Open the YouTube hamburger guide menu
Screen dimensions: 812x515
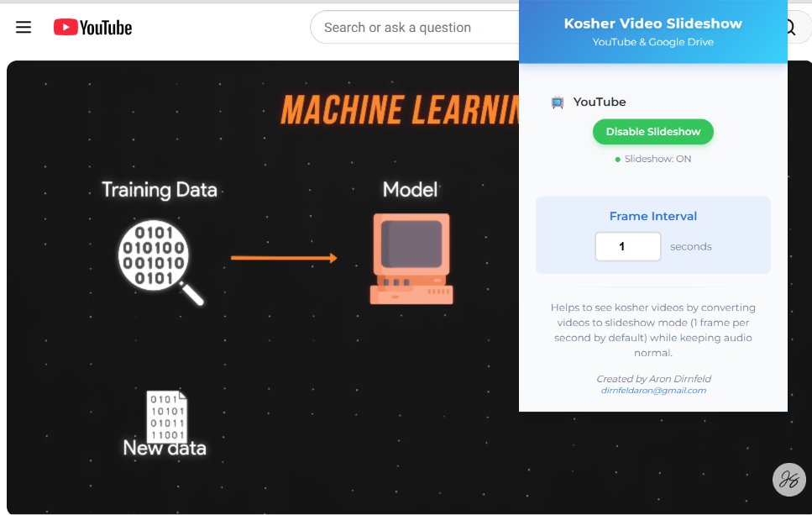click(24, 27)
